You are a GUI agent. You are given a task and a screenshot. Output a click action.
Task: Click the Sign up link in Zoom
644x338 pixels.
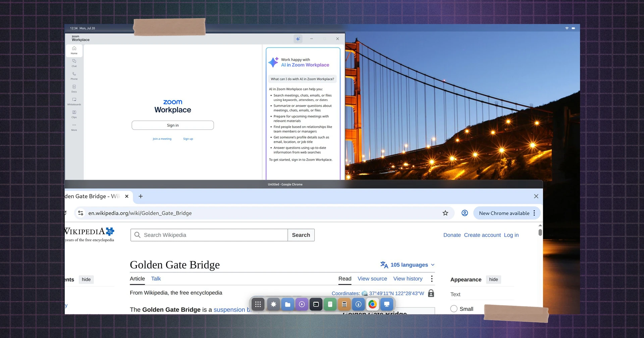pyautogui.click(x=188, y=139)
